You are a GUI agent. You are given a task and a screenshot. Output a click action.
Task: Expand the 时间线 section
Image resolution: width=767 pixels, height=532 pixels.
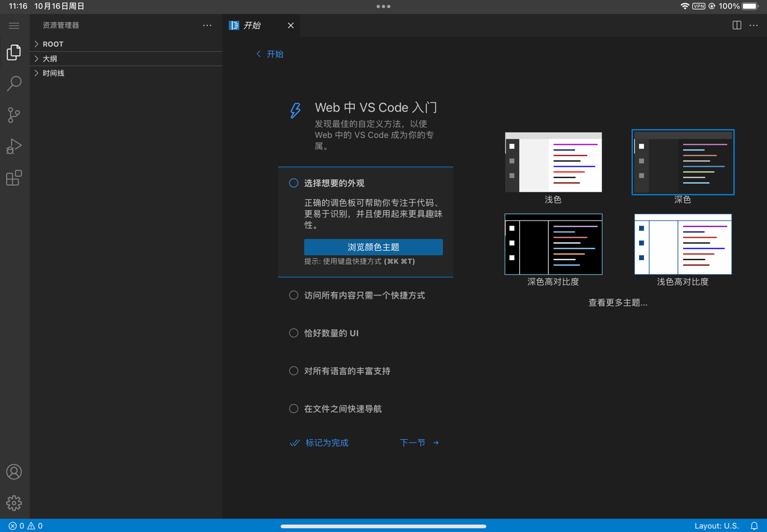(x=53, y=73)
